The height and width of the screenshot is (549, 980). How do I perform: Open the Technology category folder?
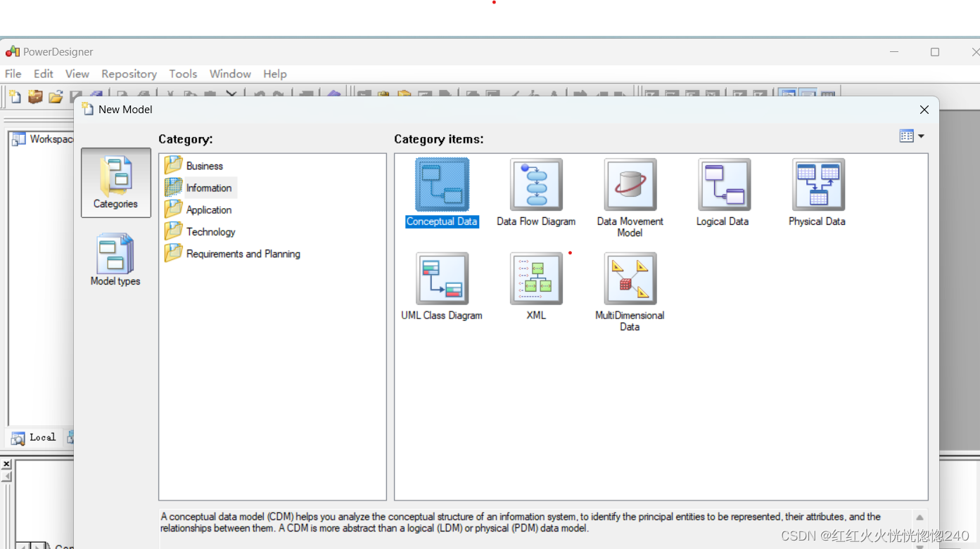[201, 231]
